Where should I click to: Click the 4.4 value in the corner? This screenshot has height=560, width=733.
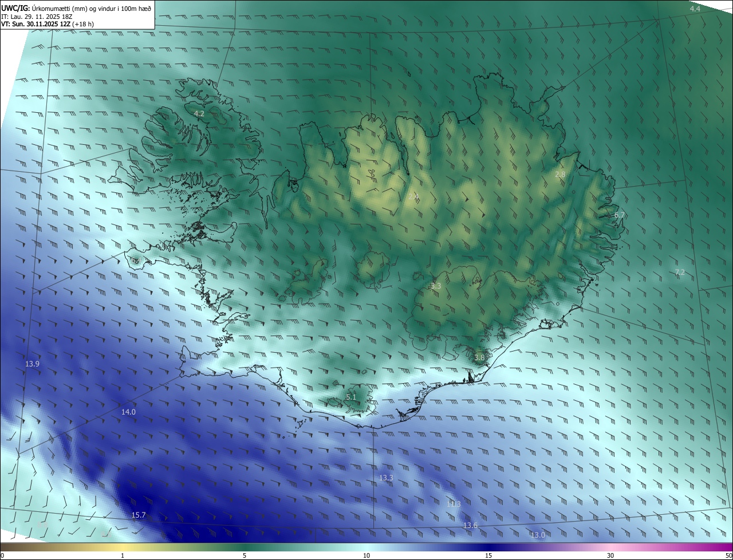pyautogui.click(x=695, y=9)
